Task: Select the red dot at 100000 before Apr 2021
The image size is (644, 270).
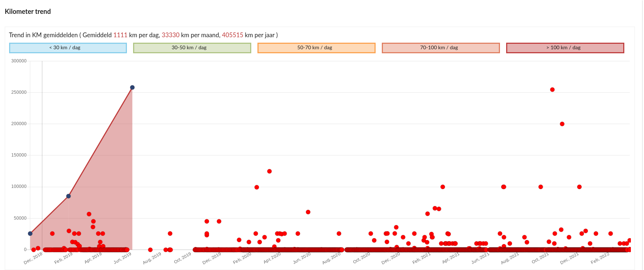Action: [x=443, y=187]
